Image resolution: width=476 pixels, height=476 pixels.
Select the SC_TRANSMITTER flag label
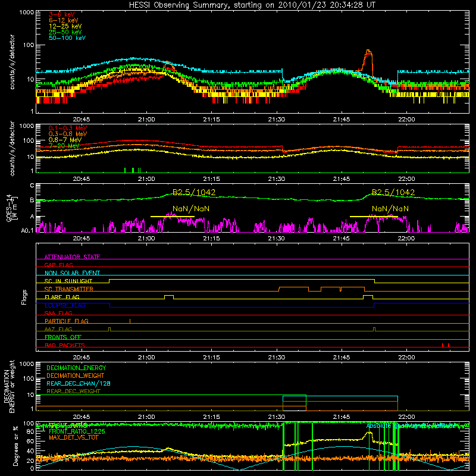(x=68, y=289)
